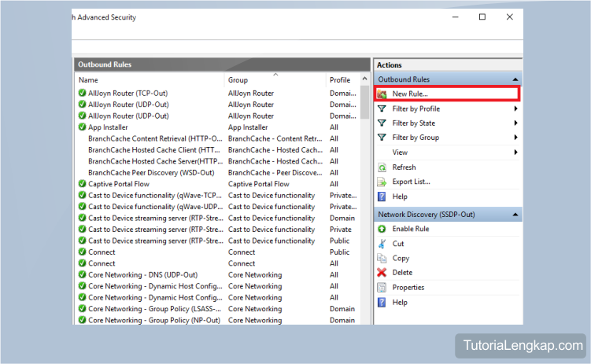Screen dimensions: 591x364
Task: Select BranchCache Peer Discovery (WSD-Out) rule
Action: tap(217, 172)
